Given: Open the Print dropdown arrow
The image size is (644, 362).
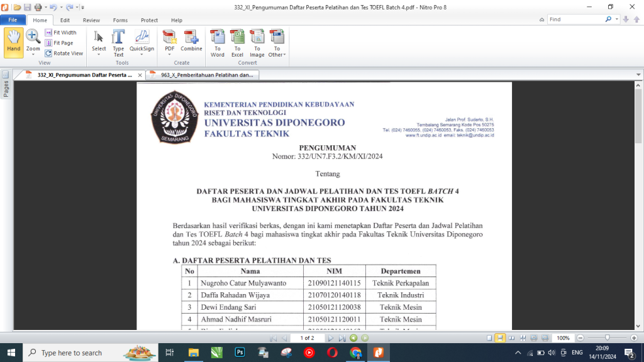Looking at the screenshot, I should tap(45, 7).
